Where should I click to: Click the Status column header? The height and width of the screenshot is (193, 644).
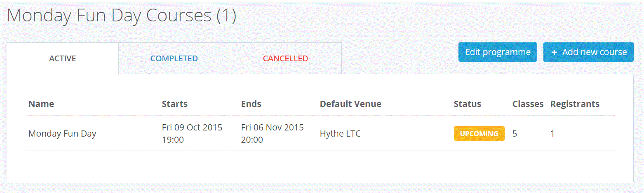point(467,104)
